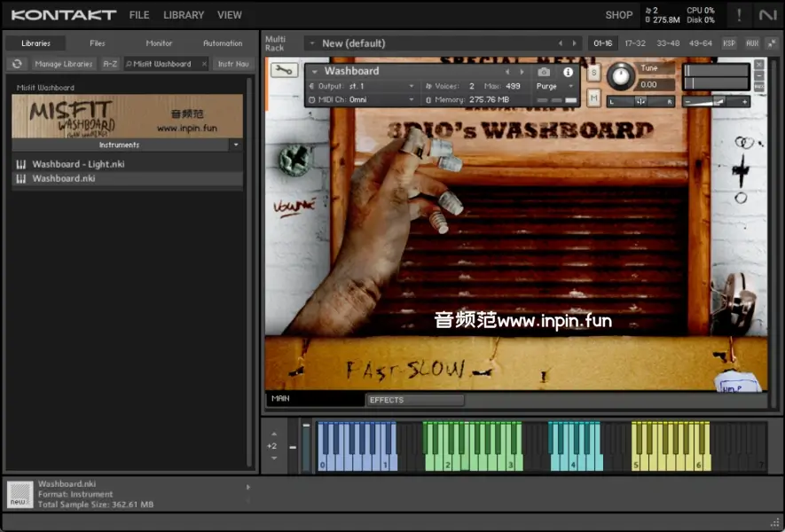Click the Manage Libraries button
Image resolution: width=785 pixels, height=532 pixels.
[x=64, y=64]
